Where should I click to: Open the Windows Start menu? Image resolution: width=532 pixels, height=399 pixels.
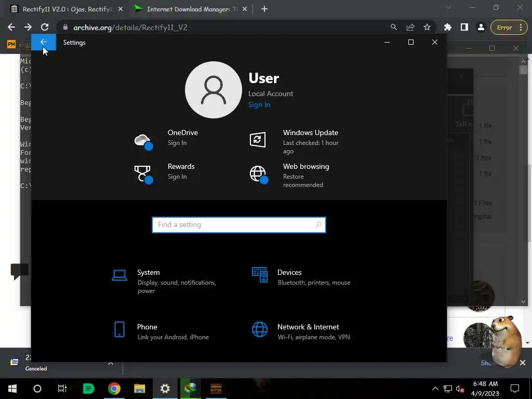(12, 389)
